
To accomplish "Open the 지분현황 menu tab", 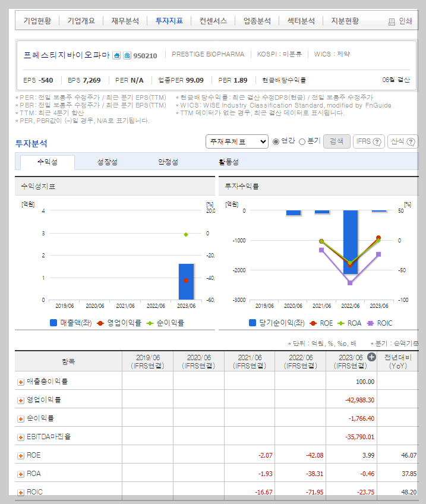I will [345, 21].
